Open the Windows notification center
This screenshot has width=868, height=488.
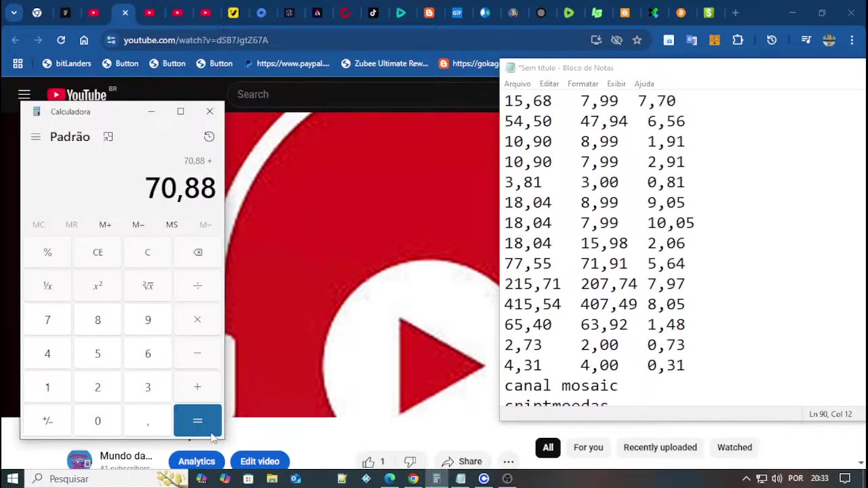coord(845,479)
